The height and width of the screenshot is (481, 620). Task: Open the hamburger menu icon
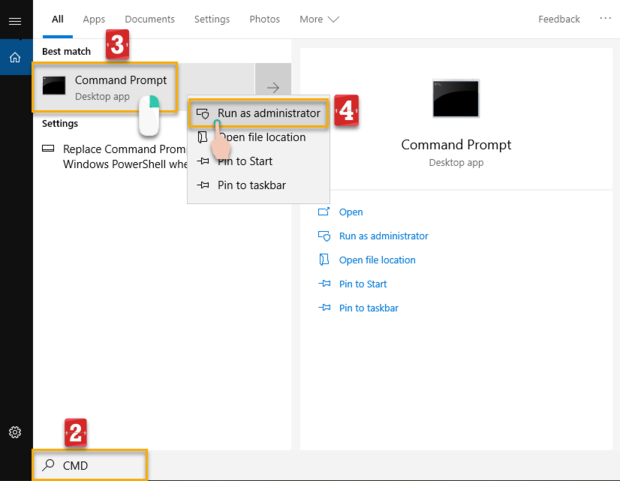15,21
